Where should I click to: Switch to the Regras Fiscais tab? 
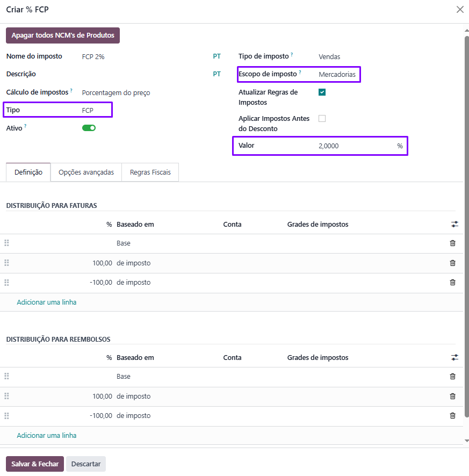pos(150,172)
